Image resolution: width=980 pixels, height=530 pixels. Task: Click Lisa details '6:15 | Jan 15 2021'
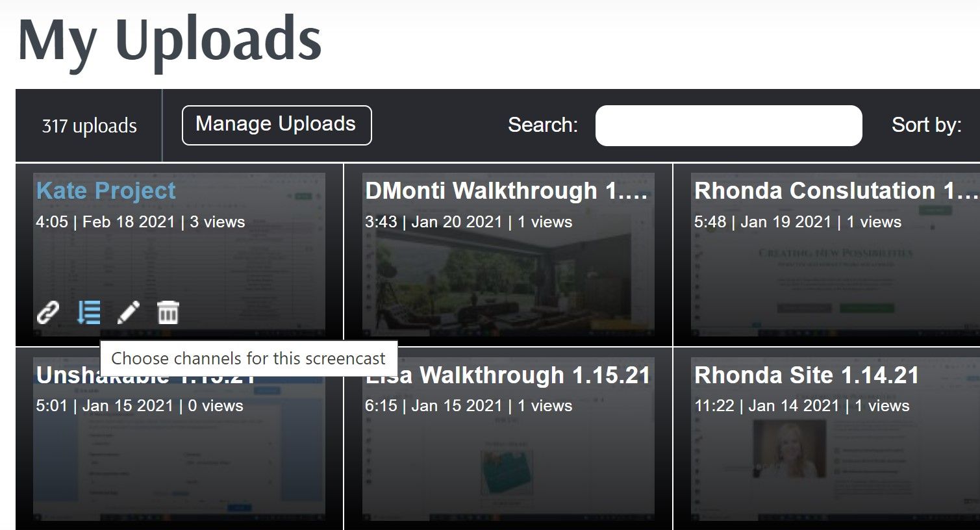click(x=434, y=406)
